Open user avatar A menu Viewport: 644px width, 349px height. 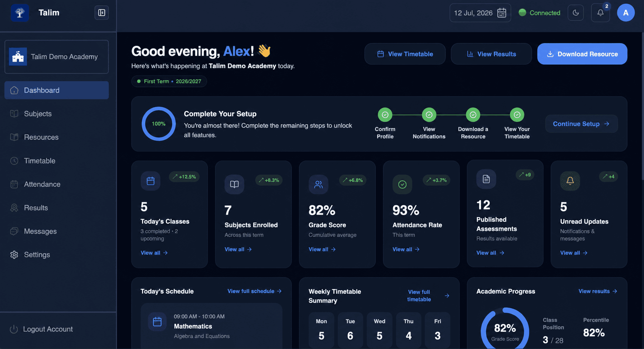[626, 13]
